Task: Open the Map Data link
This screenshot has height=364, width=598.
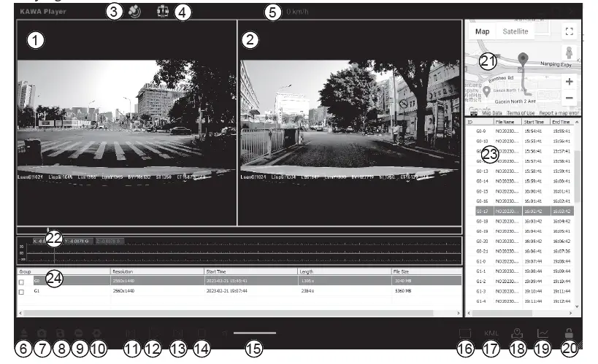Action: (x=492, y=113)
